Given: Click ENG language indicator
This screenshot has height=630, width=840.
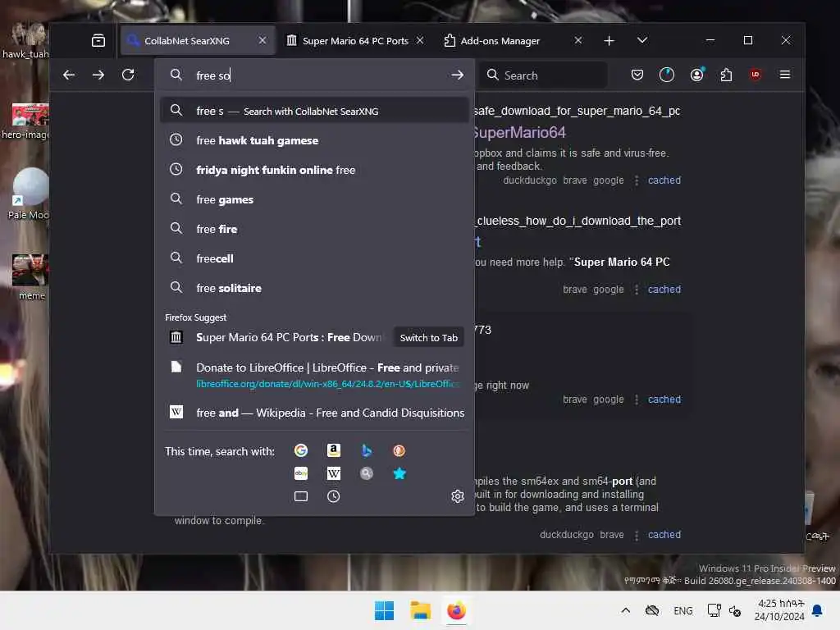Looking at the screenshot, I should coord(683,610).
